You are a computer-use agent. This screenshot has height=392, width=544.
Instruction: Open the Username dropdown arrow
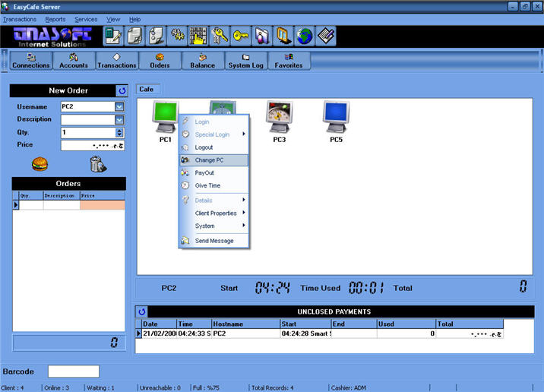click(x=119, y=106)
